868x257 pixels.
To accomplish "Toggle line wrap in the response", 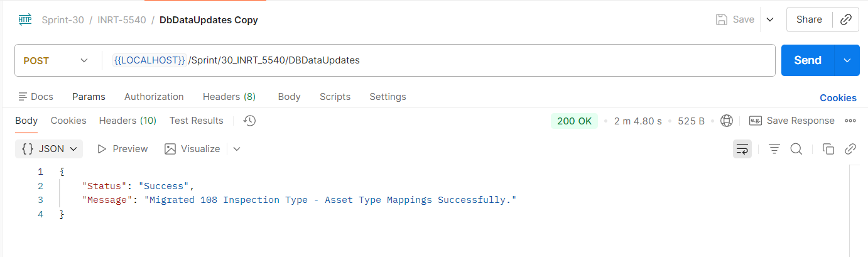I will point(742,149).
